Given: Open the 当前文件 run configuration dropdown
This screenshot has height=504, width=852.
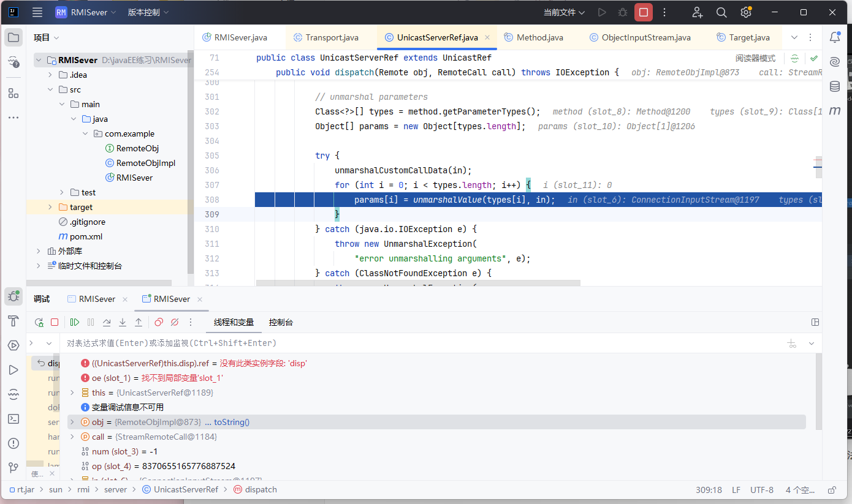Looking at the screenshot, I should click(x=564, y=12).
